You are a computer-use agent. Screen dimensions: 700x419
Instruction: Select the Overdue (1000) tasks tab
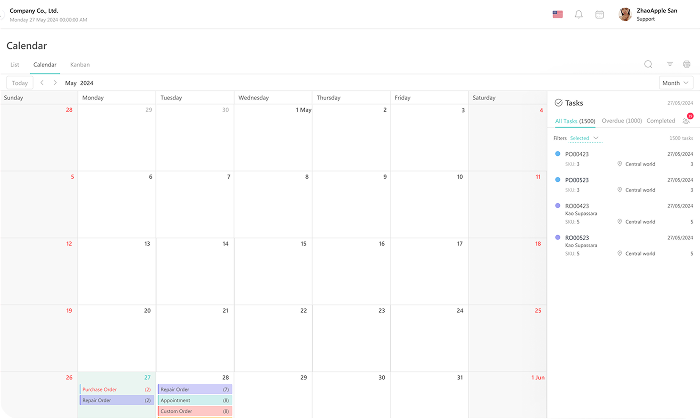(x=621, y=120)
